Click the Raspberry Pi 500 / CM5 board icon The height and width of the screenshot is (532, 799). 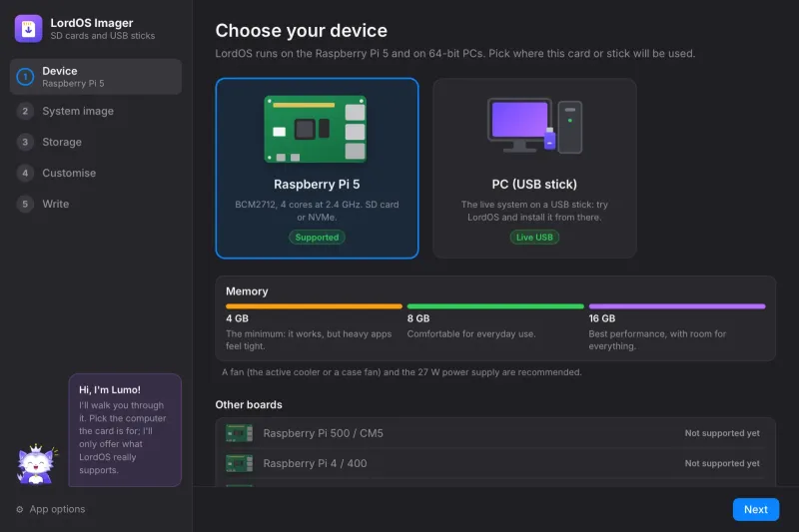click(x=239, y=433)
